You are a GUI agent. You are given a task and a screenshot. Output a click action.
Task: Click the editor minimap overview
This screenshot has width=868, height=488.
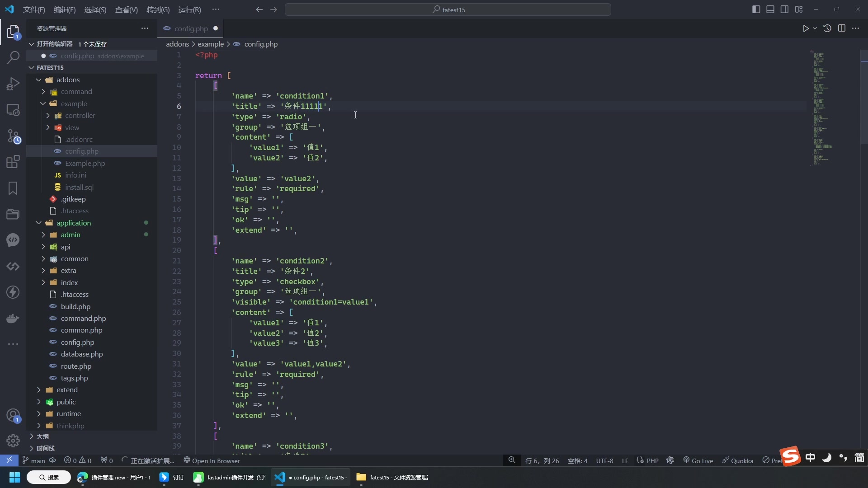point(823,108)
